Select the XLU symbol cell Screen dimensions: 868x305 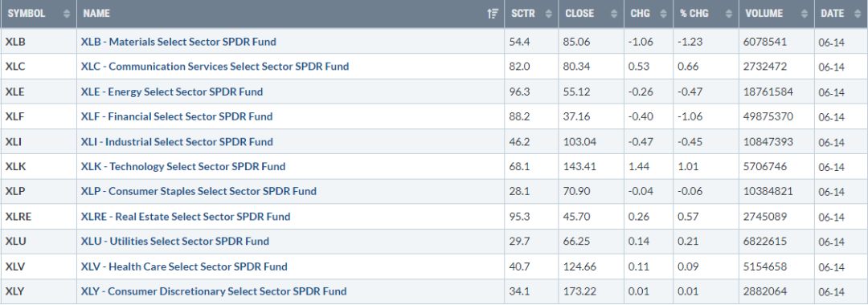point(39,242)
